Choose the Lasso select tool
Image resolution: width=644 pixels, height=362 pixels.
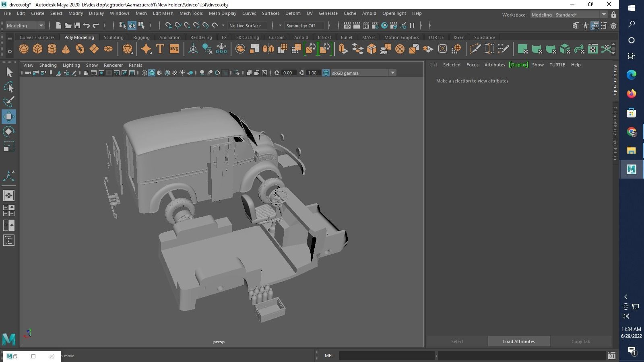click(9, 87)
